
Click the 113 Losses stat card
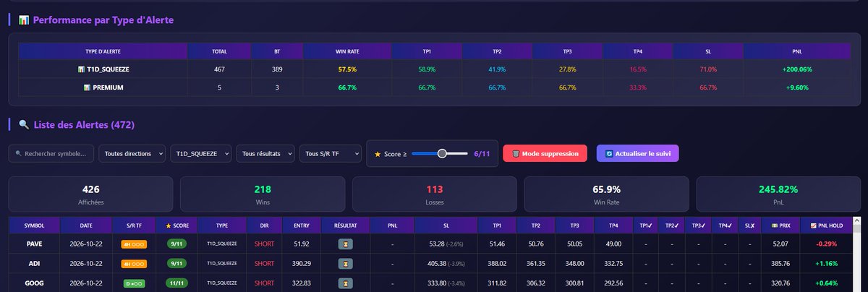click(435, 194)
